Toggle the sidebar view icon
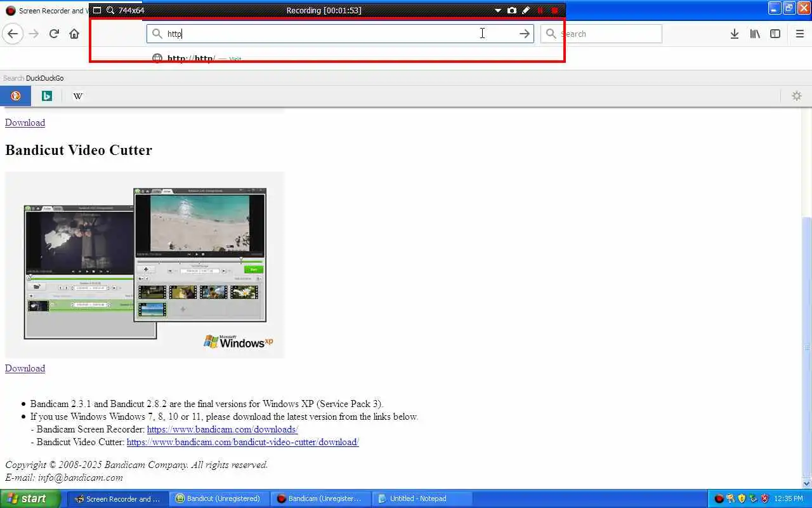 775,34
